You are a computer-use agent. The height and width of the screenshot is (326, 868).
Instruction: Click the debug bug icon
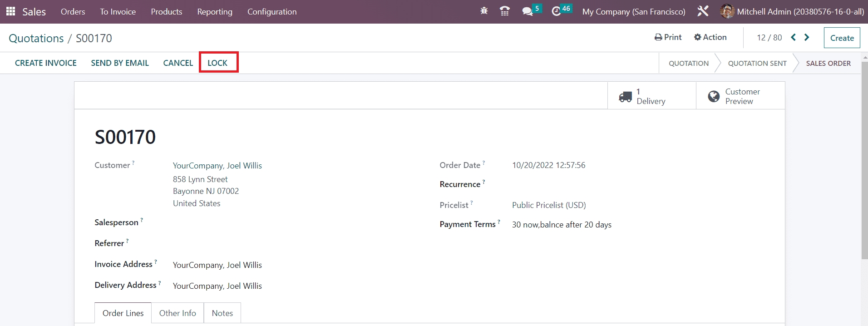tap(484, 11)
